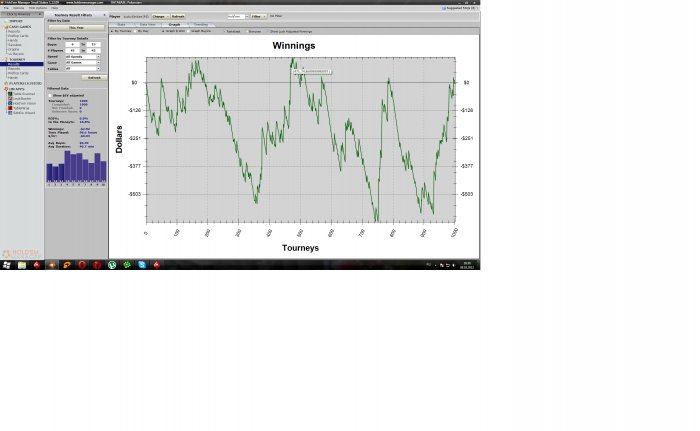
Task: Click the red app icon below Hold'em Vision
Action: point(10,108)
